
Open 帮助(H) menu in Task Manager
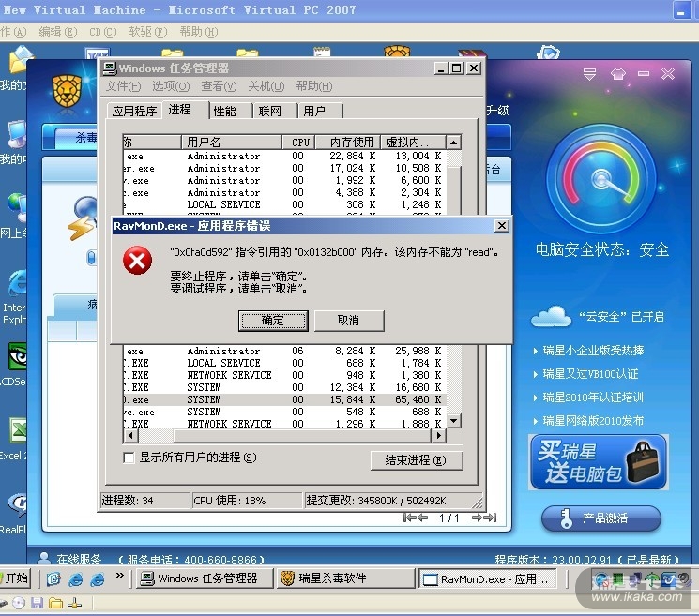(313, 86)
